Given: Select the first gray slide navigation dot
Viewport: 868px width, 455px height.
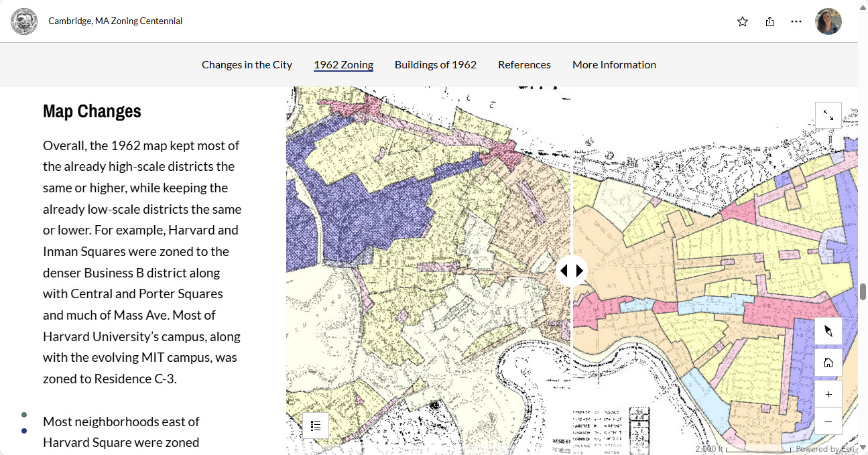Looking at the screenshot, I should pyautogui.click(x=24, y=415).
